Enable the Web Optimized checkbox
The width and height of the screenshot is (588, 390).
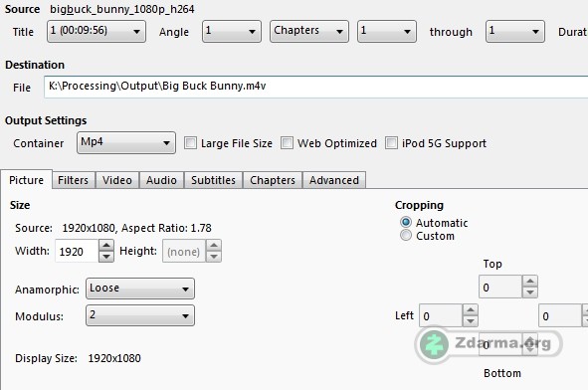(287, 143)
